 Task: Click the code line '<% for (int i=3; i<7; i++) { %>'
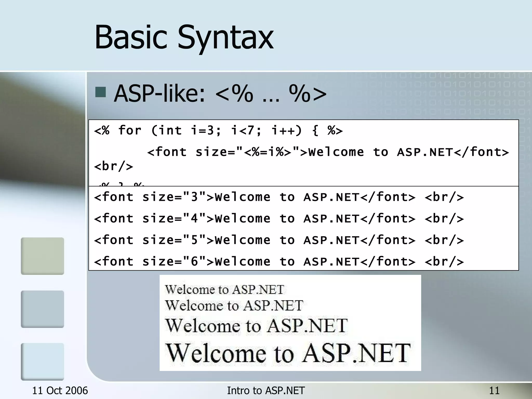click(x=218, y=130)
